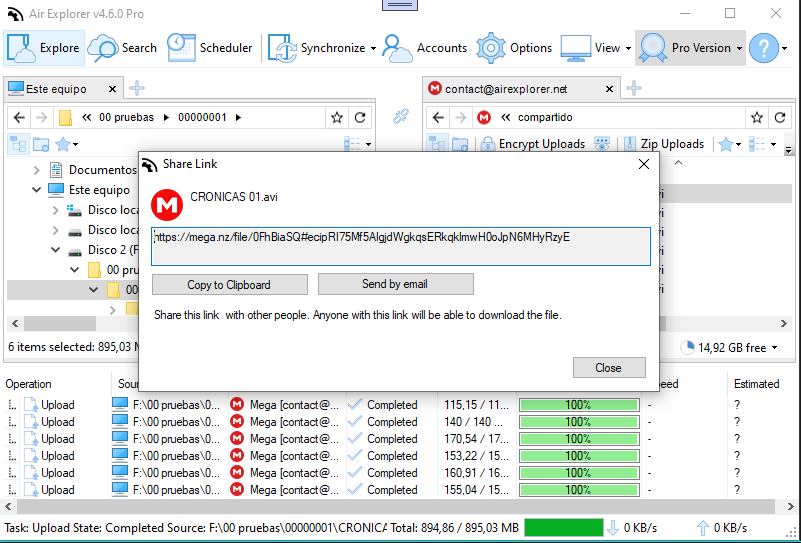This screenshot has height=543, width=801.
Task: Open left pane view mode dropdown
Action: pyautogui.click(x=357, y=145)
